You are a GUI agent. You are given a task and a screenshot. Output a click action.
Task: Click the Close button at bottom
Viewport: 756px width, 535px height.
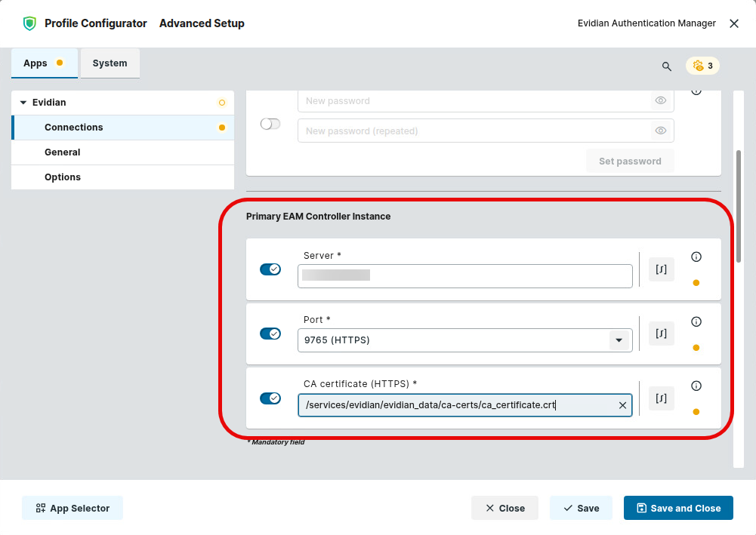tap(505, 508)
